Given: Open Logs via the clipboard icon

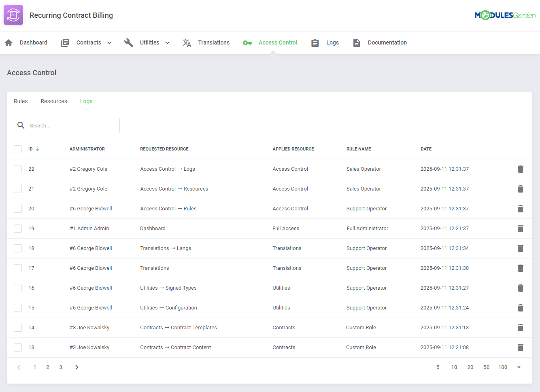Looking at the screenshot, I should pyautogui.click(x=315, y=42).
